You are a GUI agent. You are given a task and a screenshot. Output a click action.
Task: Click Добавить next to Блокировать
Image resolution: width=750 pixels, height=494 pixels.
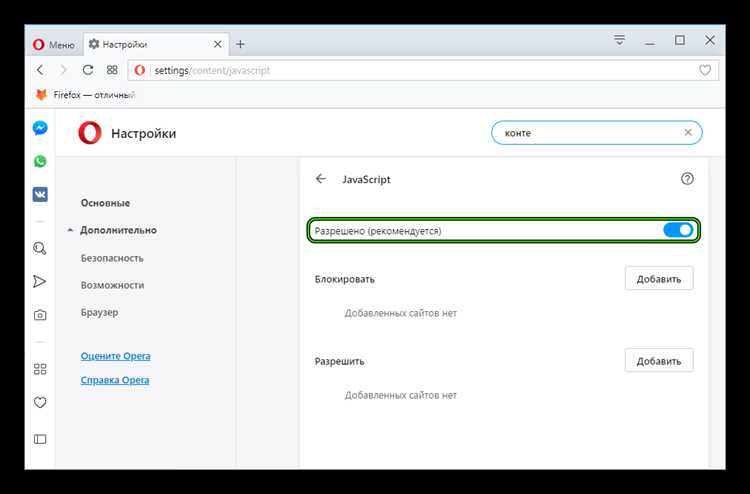pyautogui.click(x=659, y=279)
